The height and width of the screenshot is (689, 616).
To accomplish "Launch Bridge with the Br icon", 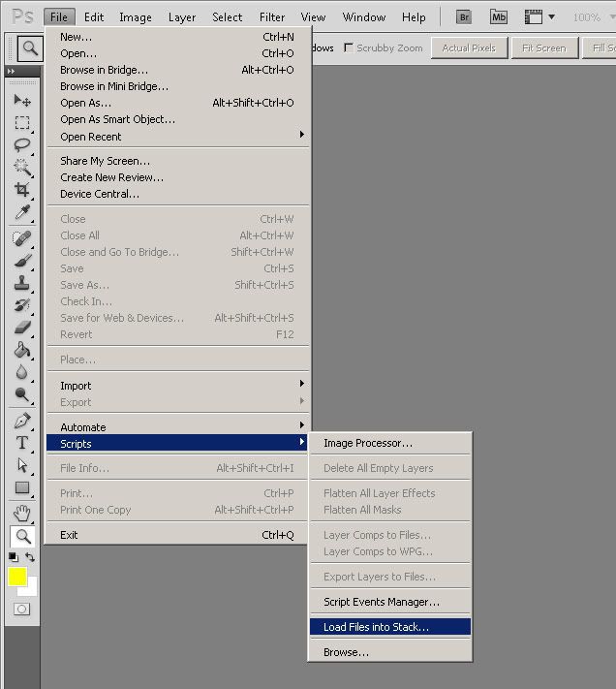I will (464, 16).
